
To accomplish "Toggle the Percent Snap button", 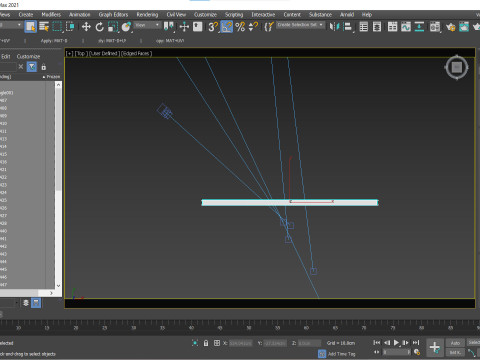I will 240,27.
